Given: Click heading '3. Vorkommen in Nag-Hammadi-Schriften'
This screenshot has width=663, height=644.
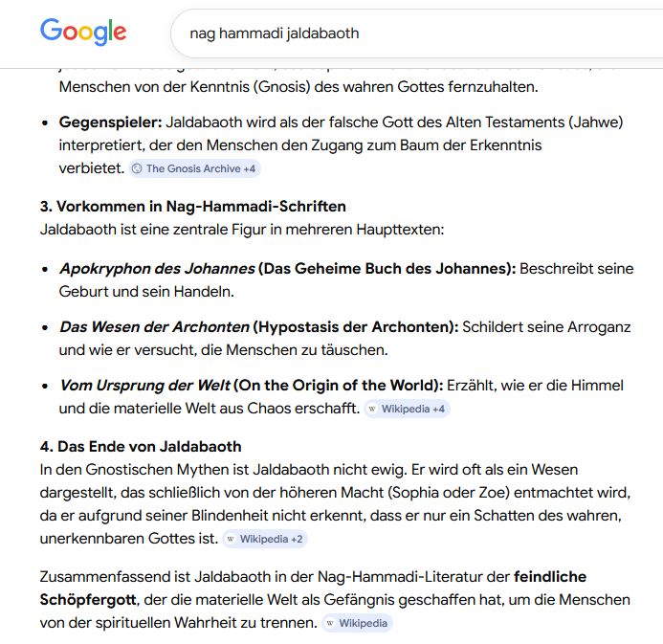Looking at the screenshot, I should pyautogui.click(x=193, y=206).
